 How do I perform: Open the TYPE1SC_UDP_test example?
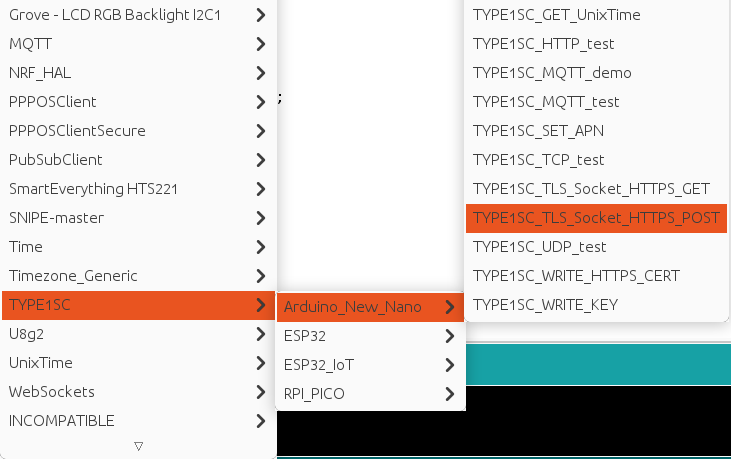tap(596, 247)
